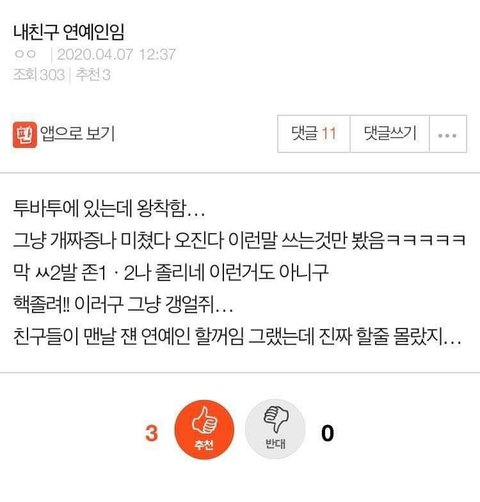Click the line starting '그냥 개짜증나 미쳤다'

click(239, 240)
